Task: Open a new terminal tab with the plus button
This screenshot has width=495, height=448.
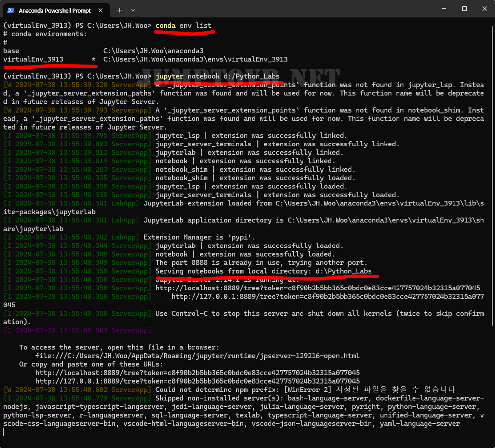Action: click(x=120, y=10)
